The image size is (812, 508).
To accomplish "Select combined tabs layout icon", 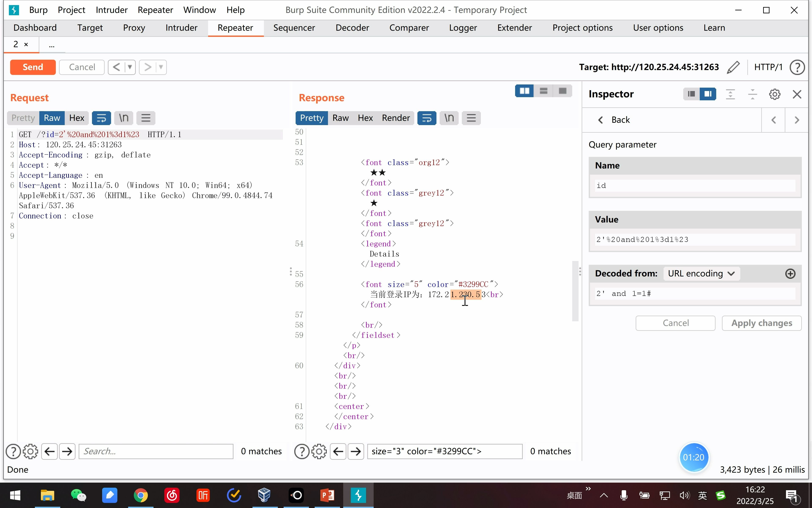I will pyautogui.click(x=563, y=91).
